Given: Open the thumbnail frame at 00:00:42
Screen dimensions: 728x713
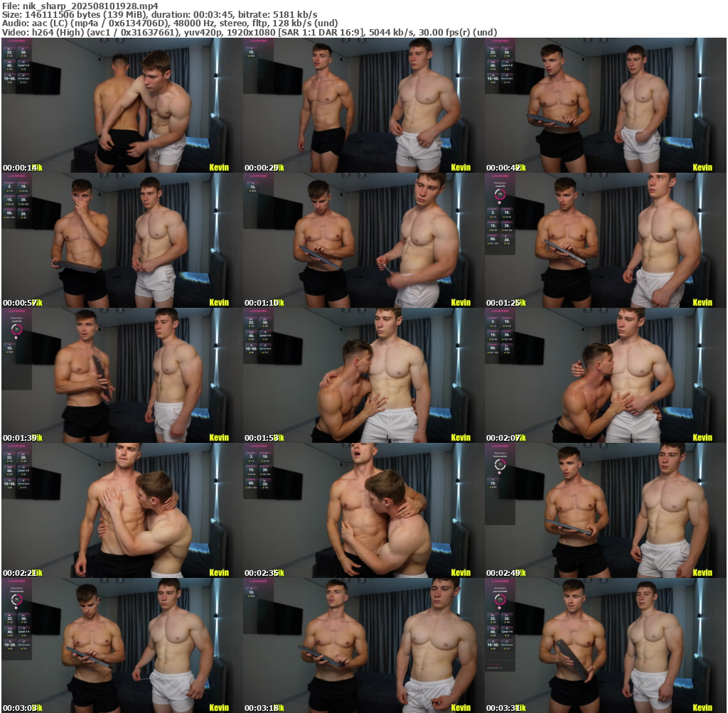Looking at the screenshot, I should (605, 105).
